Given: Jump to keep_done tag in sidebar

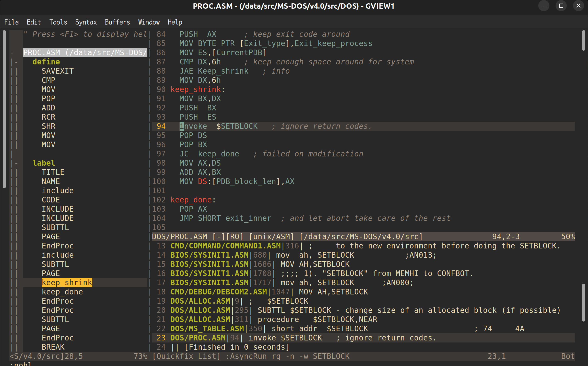Looking at the screenshot, I should tap(62, 292).
